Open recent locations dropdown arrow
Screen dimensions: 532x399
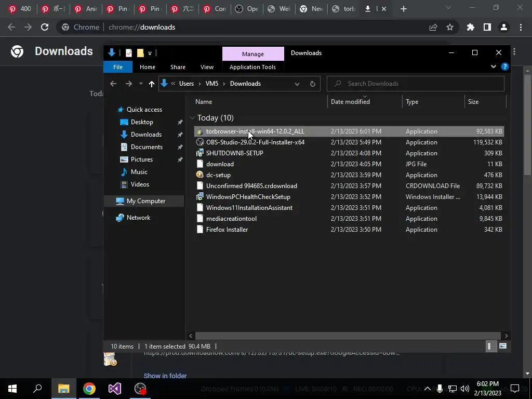[x=141, y=84]
